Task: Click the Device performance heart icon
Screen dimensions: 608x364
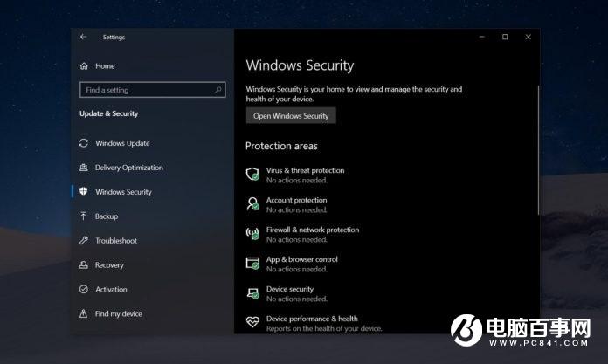Action: (x=252, y=322)
